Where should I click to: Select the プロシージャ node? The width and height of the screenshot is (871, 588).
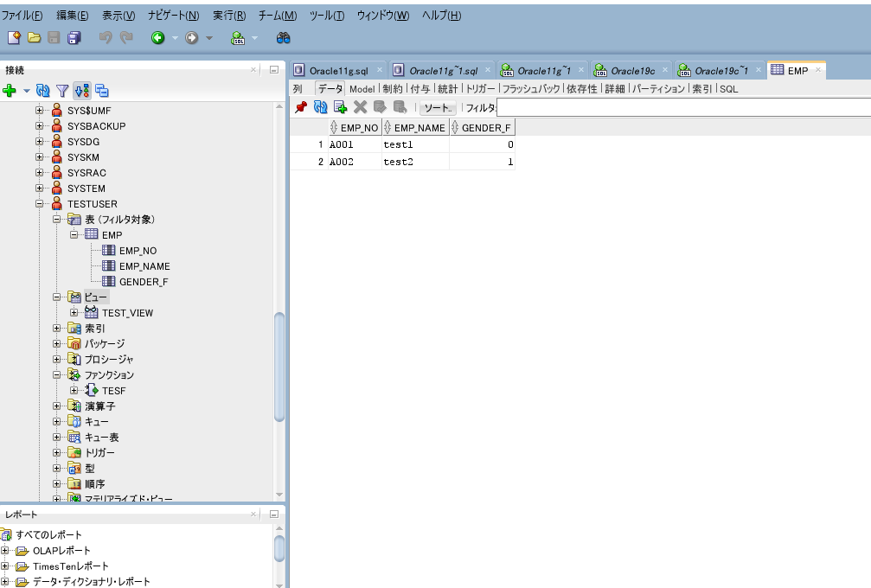109,360
